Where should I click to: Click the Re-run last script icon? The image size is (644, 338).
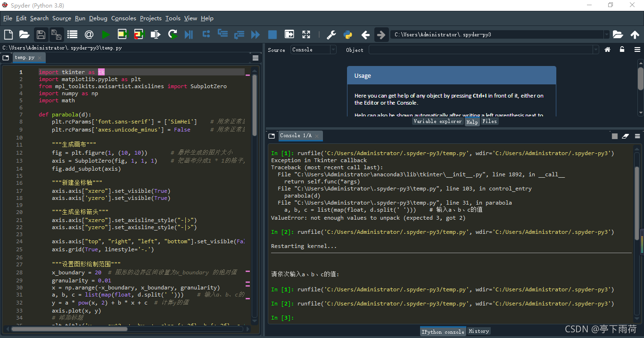pyautogui.click(x=173, y=34)
